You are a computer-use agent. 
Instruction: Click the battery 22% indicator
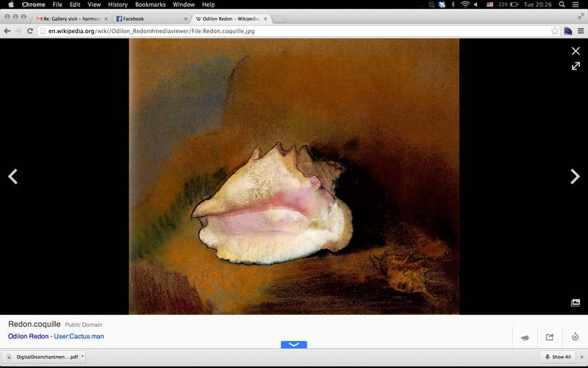tap(509, 4)
